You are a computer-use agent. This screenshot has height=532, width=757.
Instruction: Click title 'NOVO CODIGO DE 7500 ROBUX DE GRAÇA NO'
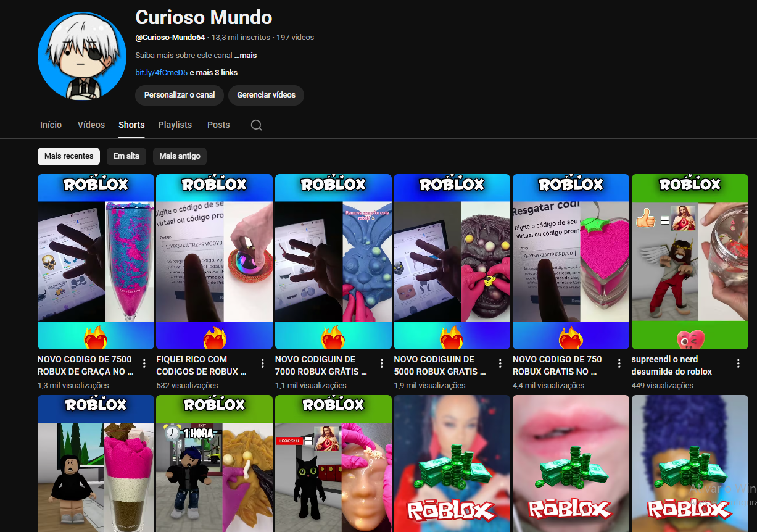pos(86,365)
